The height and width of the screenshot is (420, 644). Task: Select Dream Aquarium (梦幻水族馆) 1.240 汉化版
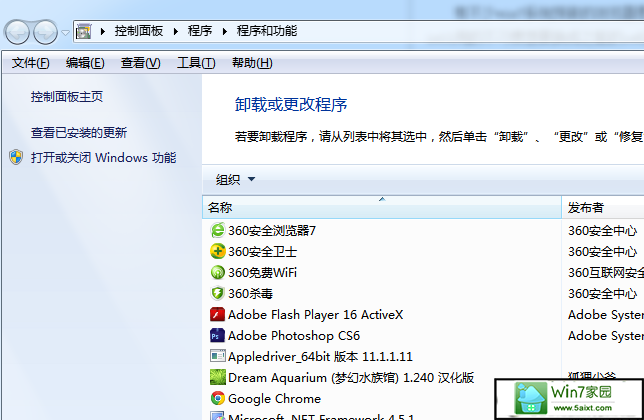pyautogui.click(x=351, y=378)
